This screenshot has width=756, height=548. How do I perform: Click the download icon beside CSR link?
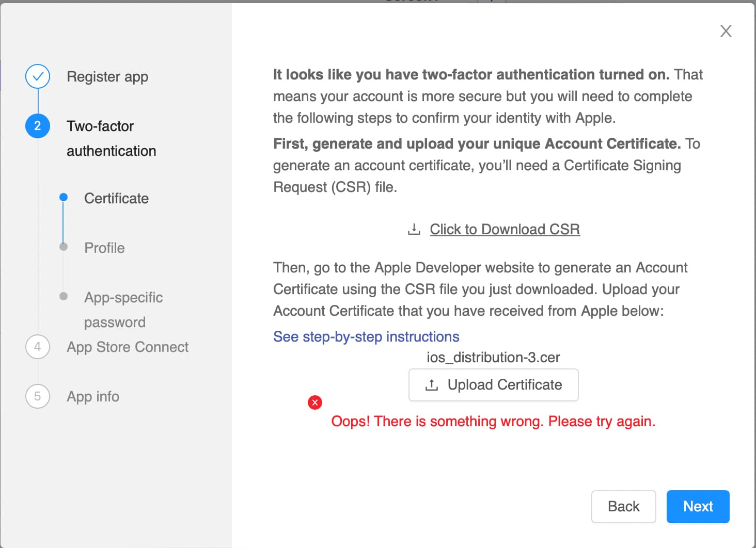414,229
